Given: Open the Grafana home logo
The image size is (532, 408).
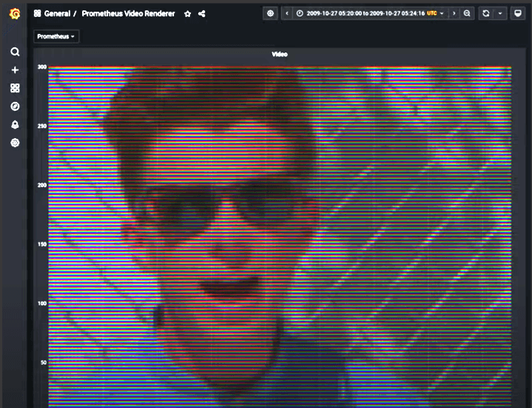Looking at the screenshot, I should coord(15,14).
